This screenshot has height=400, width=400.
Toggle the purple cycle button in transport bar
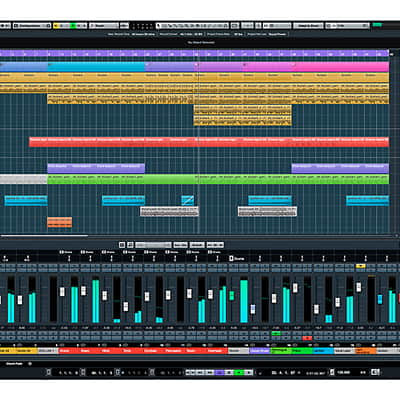click(219, 372)
